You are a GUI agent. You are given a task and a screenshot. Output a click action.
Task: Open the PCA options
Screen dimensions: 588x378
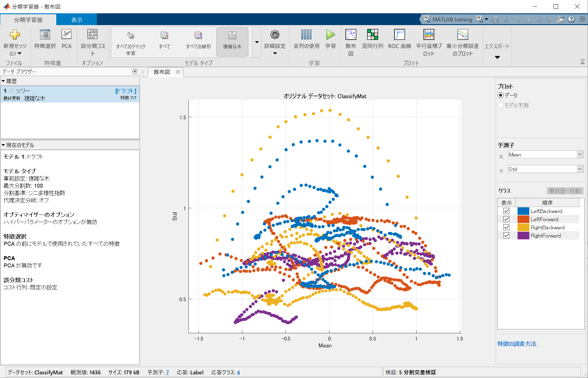pos(67,39)
